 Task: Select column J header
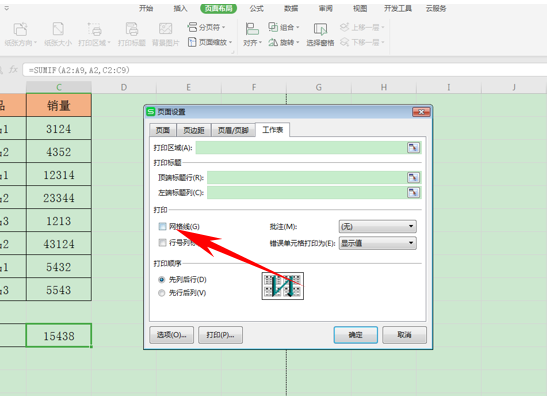point(514,87)
